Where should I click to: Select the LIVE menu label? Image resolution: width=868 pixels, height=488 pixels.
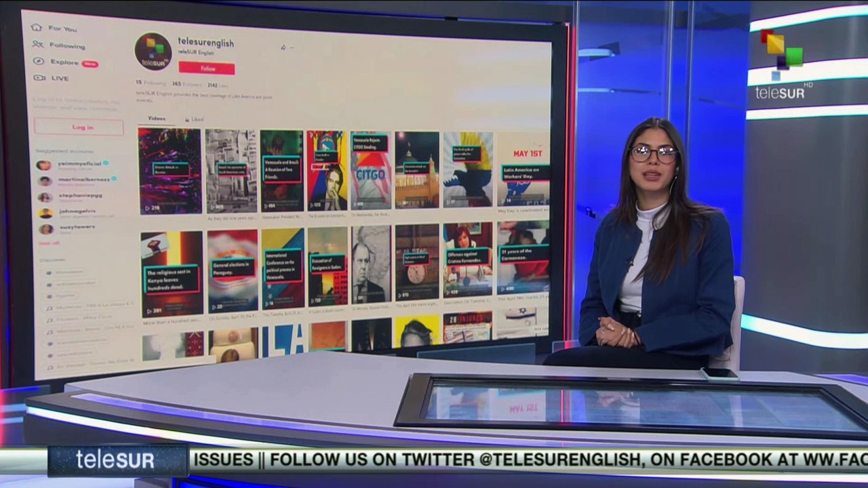point(60,79)
